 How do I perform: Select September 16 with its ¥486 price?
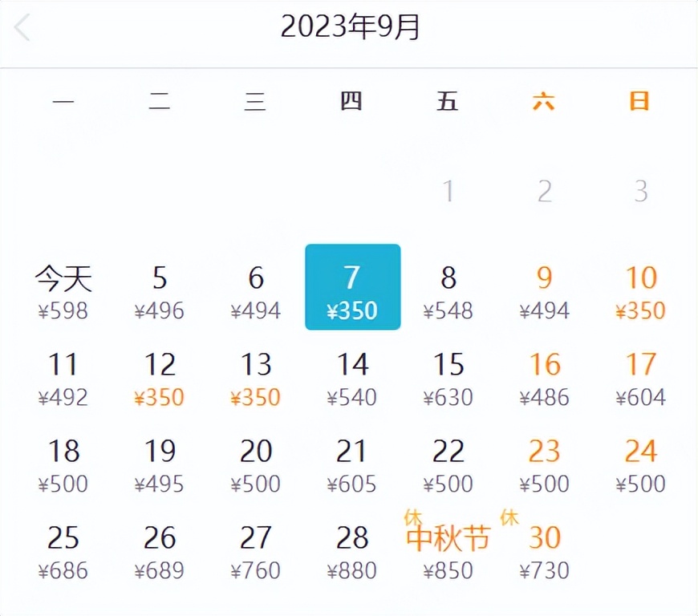(546, 378)
